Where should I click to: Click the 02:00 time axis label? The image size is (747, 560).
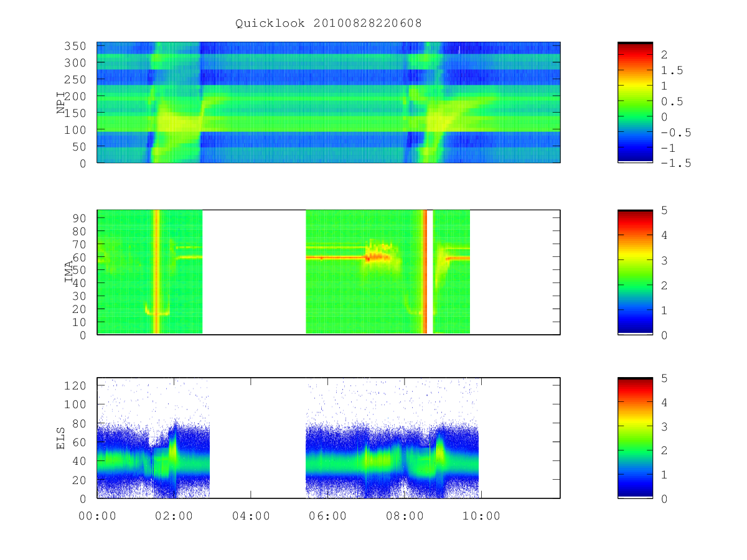click(x=174, y=516)
